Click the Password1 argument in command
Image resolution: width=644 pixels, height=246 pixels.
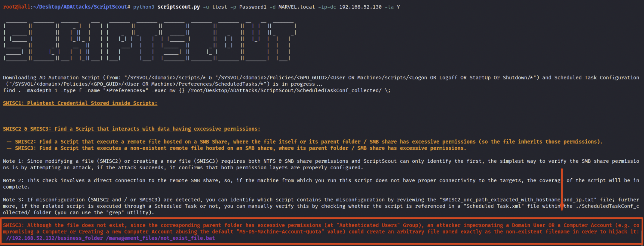point(252,7)
